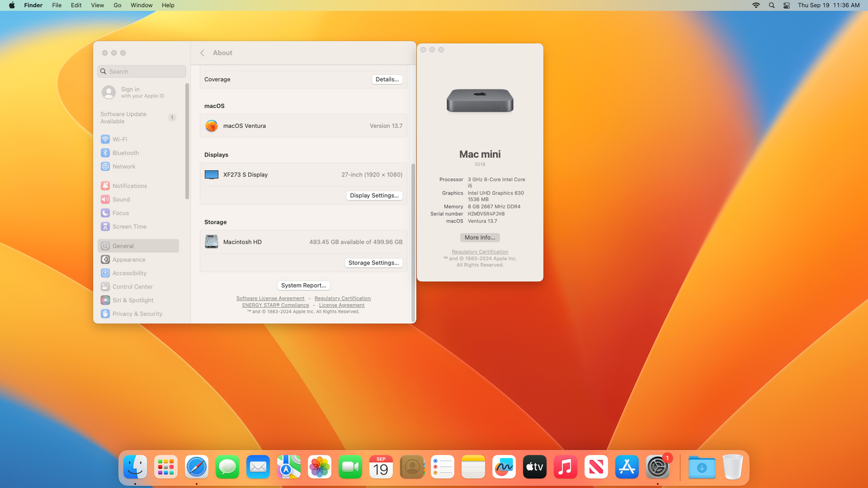Click the Display Settings button
Viewport: 868px width, 488px height.
point(374,196)
